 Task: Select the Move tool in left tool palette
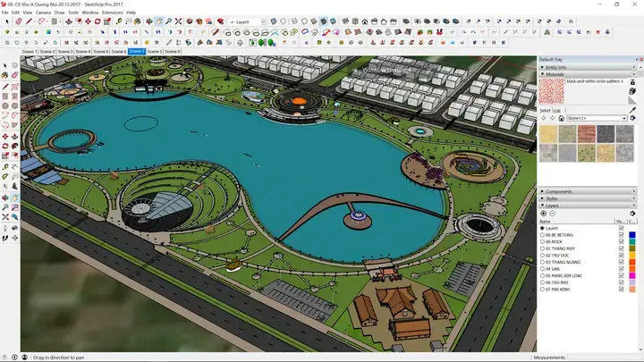coord(5,136)
